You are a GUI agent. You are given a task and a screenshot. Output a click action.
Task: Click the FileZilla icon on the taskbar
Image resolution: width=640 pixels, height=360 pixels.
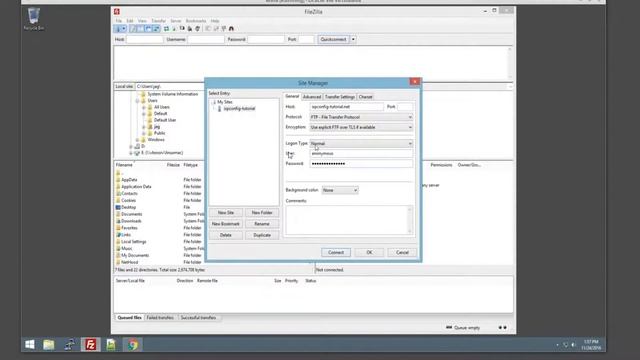pos(90,344)
